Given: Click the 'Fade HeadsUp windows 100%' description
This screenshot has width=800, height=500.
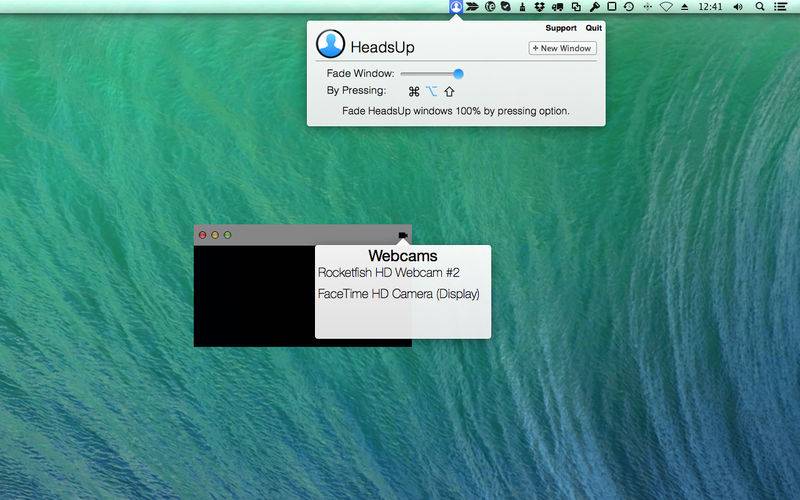Looking at the screenshot, I should click(456, 111).
